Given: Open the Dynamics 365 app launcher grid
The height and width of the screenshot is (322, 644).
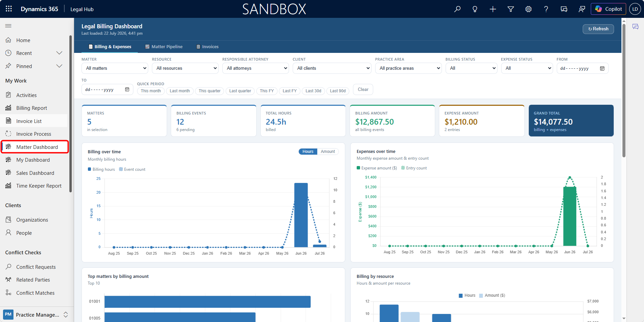Looking at the screenshot, I should 9,9.
